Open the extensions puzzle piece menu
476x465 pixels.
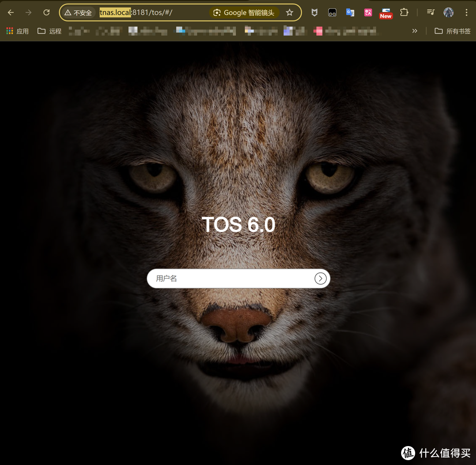coord(404,13)
